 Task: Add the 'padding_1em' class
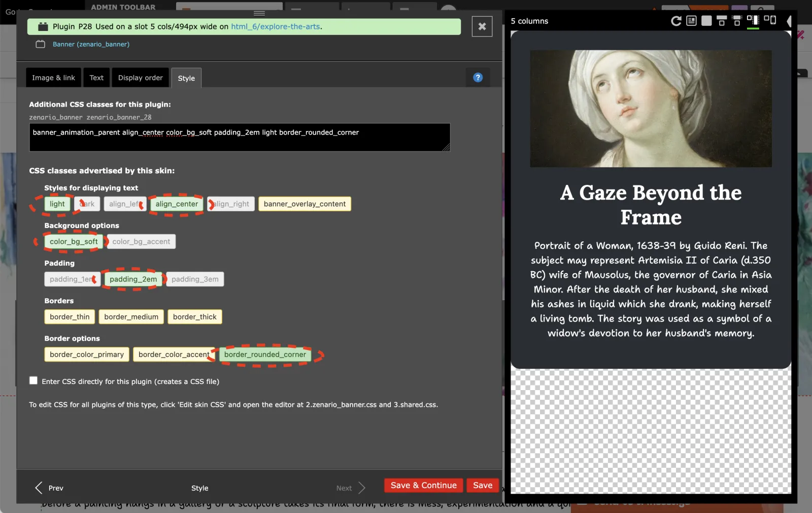[x=72, y=279]
